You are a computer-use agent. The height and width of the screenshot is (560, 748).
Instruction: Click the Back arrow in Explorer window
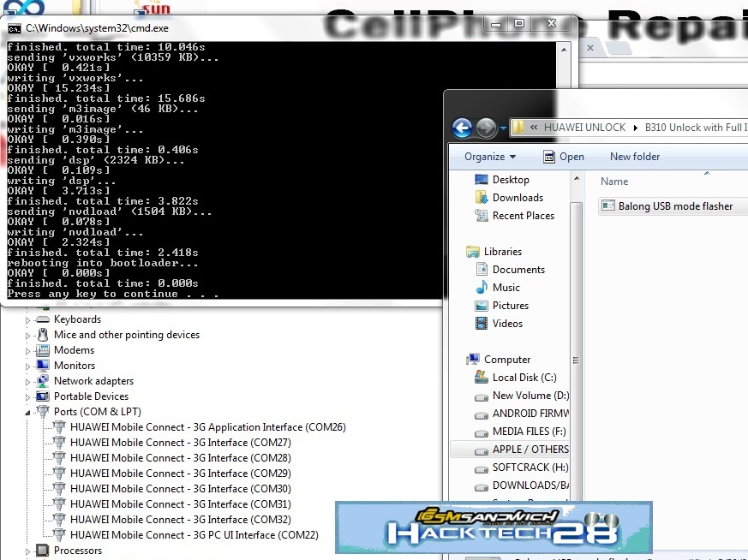pyautogui.click(x=462, y=128)
